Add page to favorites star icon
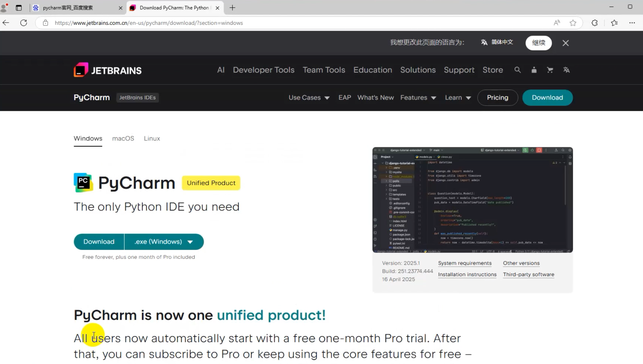Image resolution: width=643 pixels, height=364 pixels. point(573,23)
